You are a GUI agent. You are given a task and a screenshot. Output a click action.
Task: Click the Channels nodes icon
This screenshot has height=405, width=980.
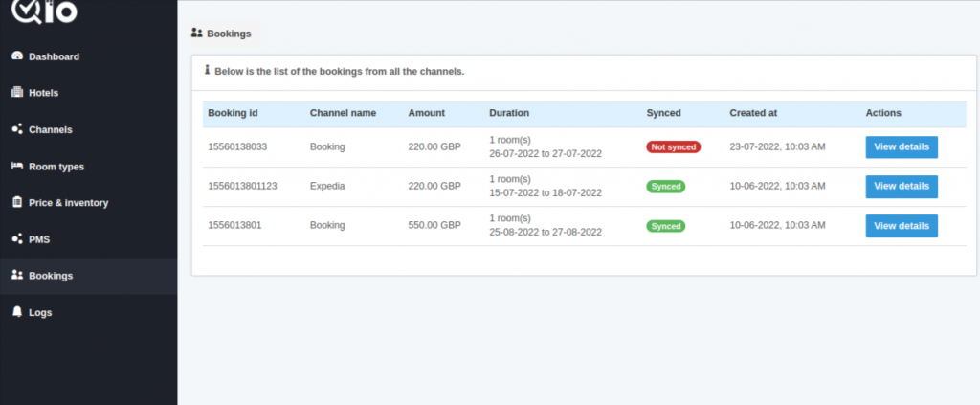pos(17,129)
